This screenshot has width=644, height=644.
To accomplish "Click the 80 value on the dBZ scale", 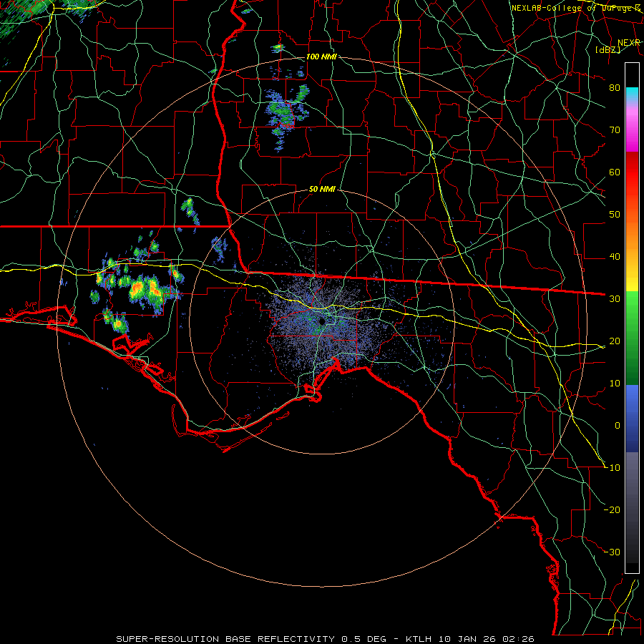I will coord(615,87).
